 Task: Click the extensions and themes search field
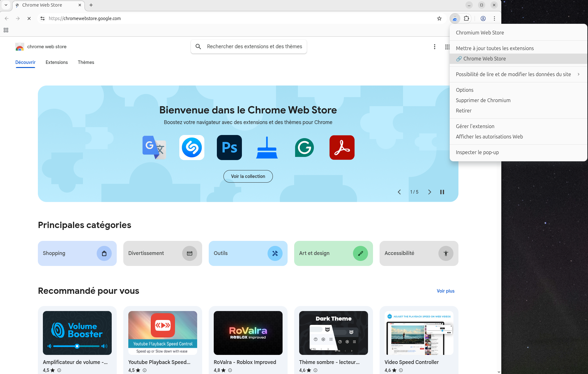tap(254, 47)
